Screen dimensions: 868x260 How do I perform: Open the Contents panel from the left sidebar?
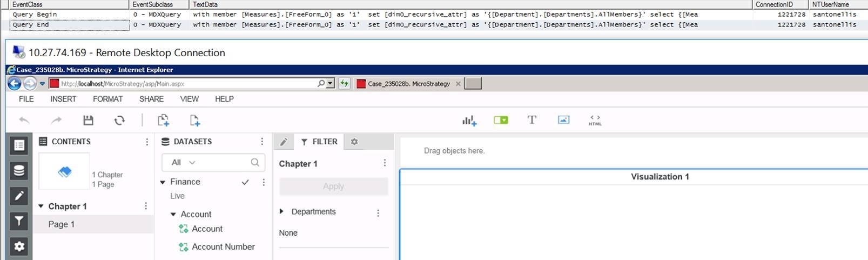coord(19,145)
